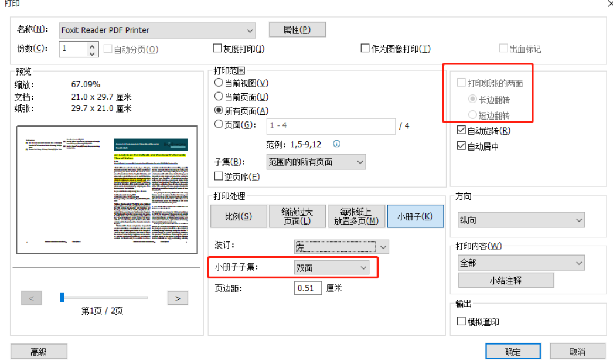Open the Foxit Reader PDF Printer name dropdown

(x=251, y=29)
